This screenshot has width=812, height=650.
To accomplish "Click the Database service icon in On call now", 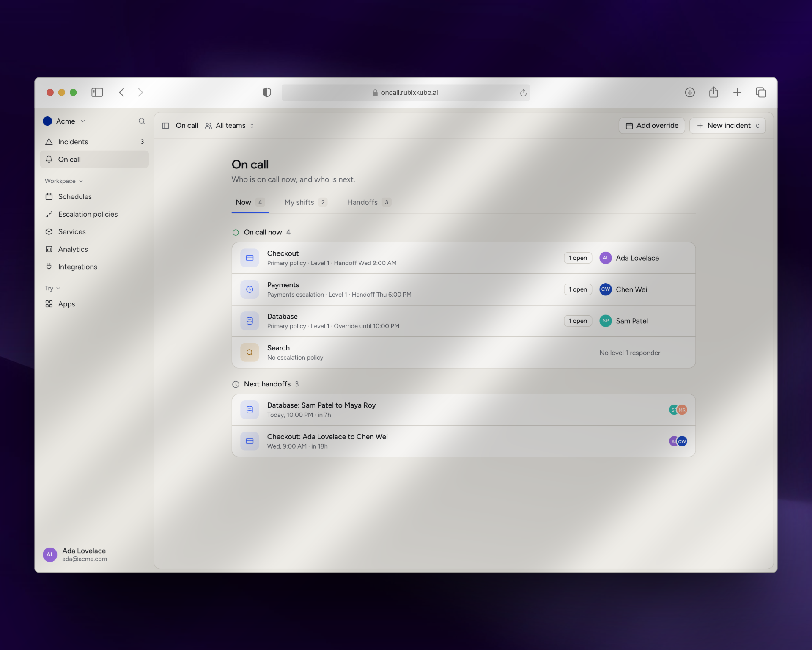I will click(x=250, y=321).
